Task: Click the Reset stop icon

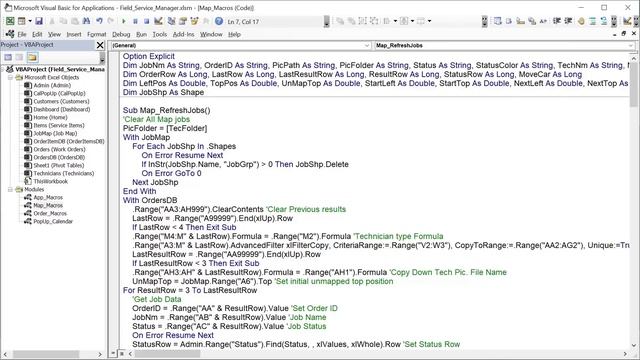Action: (x=146, y=21)
